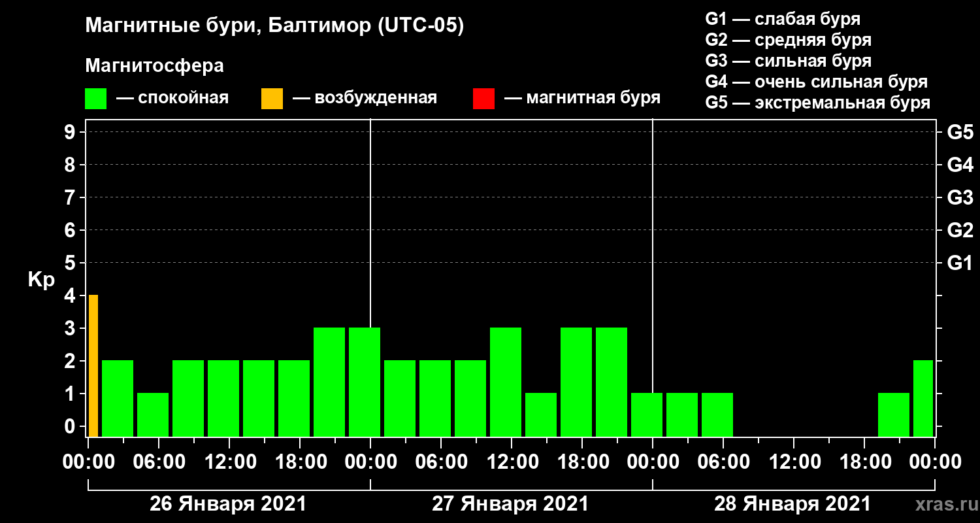Image resolution: width=980 pixels, height=523 pixels.
Task: Click the '12:00' time label for 27 Января
Action: pos(512,462)
